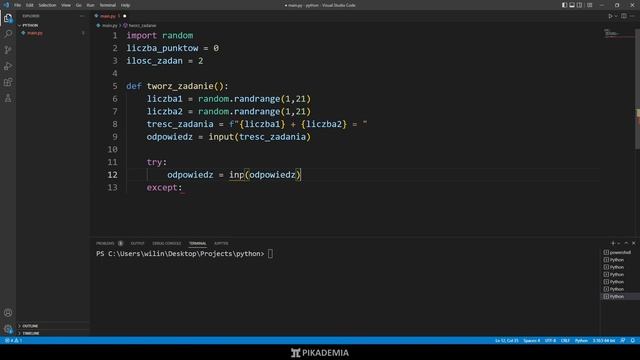The width and height of the screenshot is (640, 360).
Task: Open the Accounts menu icon
Action: point(8,313)
